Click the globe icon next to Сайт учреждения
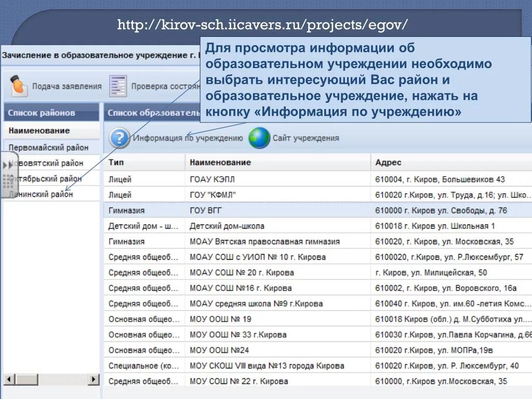This screenshot has height=399, width=532. pos(258,138)
